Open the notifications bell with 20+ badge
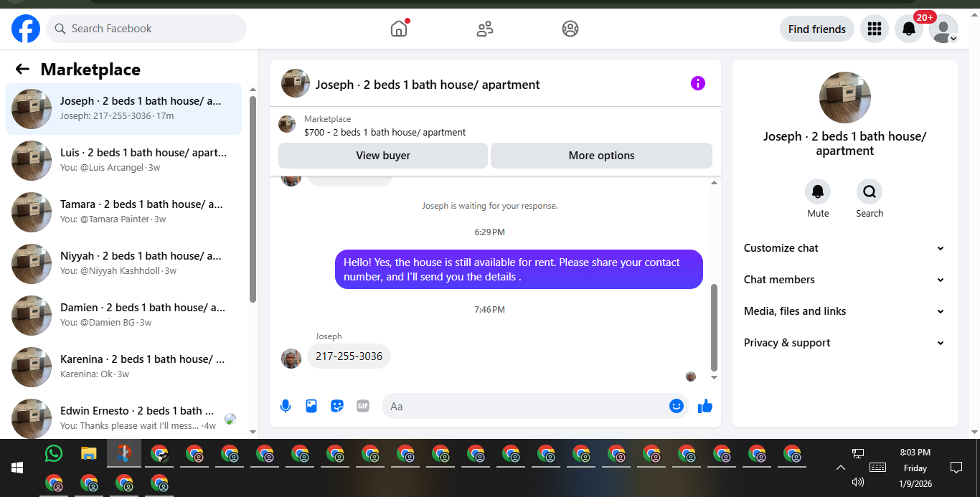This screenshot has height=497, width=980. (909, 29)
